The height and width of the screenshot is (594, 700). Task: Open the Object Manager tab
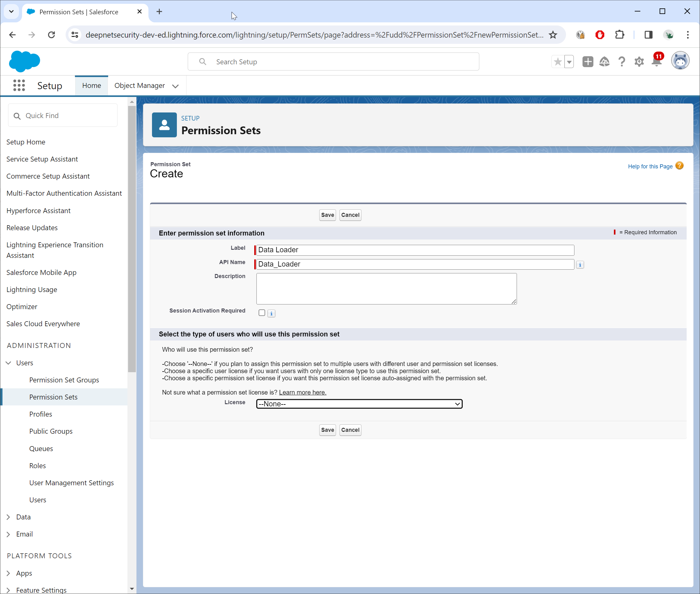pyautogui.click(x=140, y=85)
